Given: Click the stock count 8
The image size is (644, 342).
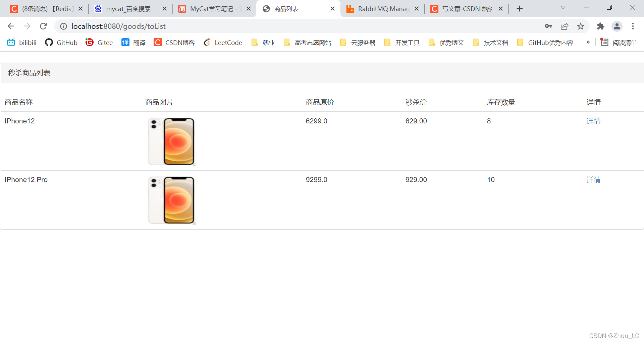Looking at the screenshot, I should coord(489,121).
